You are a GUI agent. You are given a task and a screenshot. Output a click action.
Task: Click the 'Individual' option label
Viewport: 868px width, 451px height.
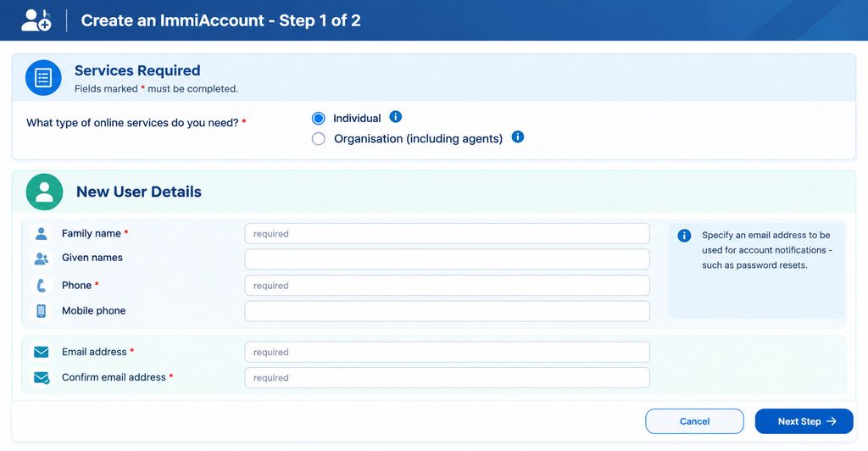click(357, 118)
